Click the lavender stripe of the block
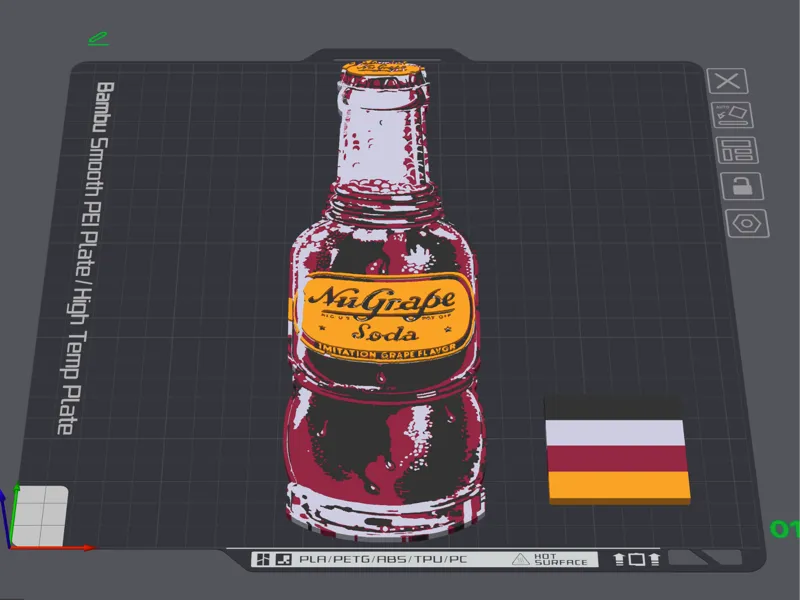 pos(615,433)
